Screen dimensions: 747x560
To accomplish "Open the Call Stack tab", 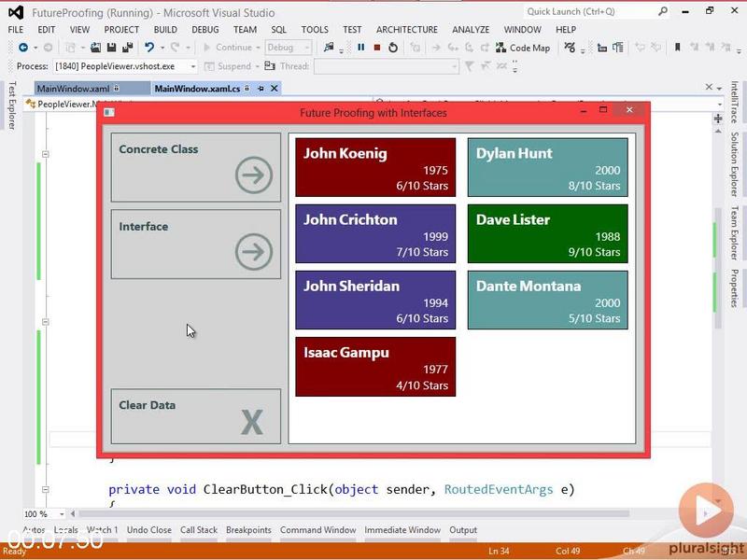I will (199, 530).
